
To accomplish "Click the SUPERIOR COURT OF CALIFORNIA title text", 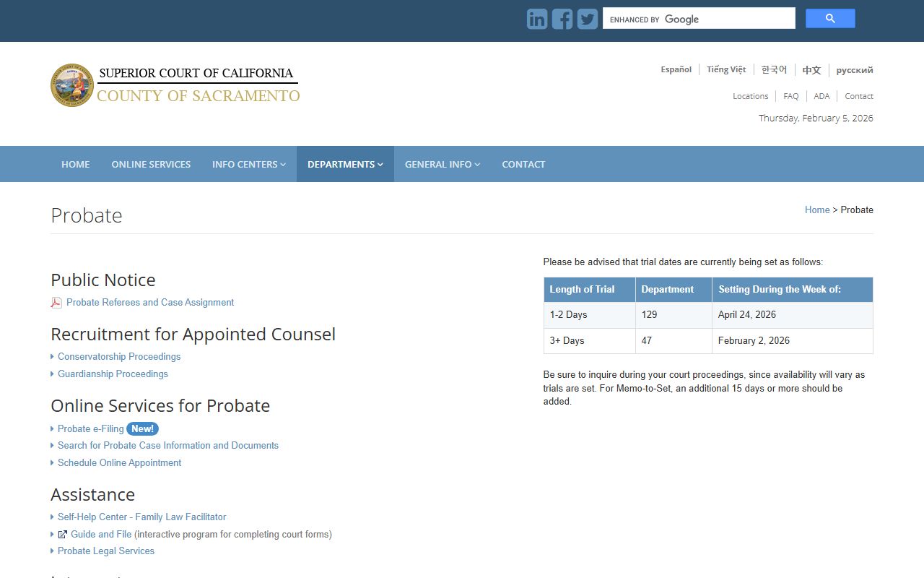I will coord(196,73).
